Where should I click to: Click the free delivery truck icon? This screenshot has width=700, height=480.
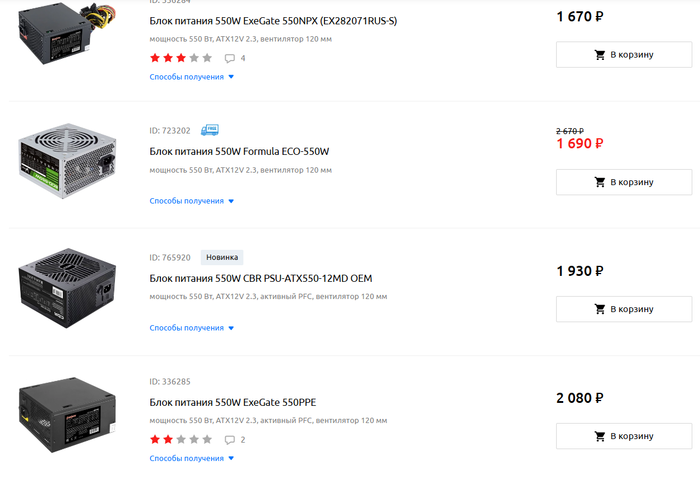(210, 130)
